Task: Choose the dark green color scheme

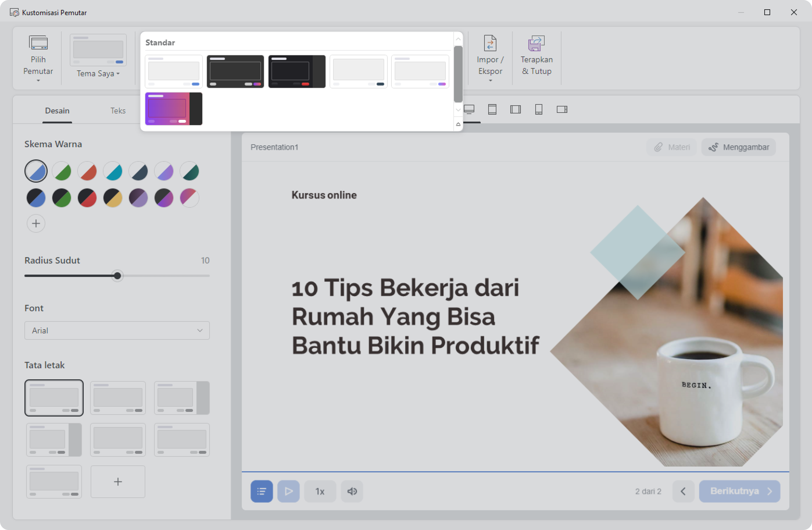Action: coord(61,198)
